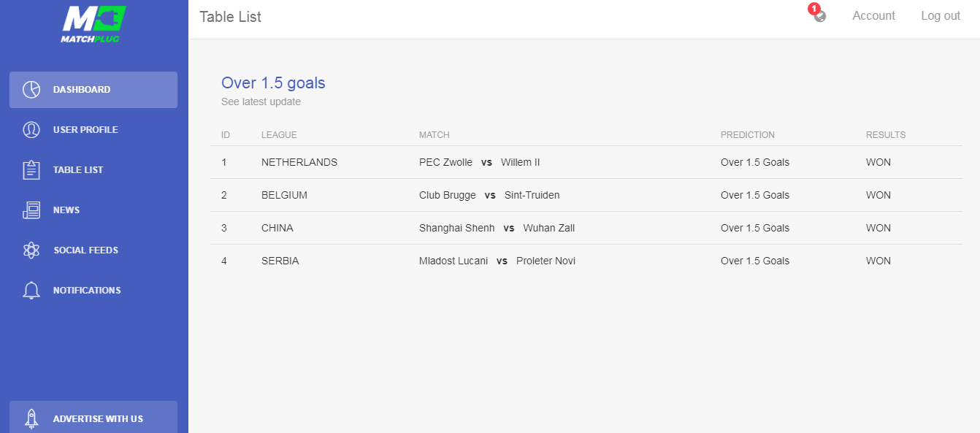Click the MatchPlug logo
The image size is (980, 433).
[x=93, y=24]
